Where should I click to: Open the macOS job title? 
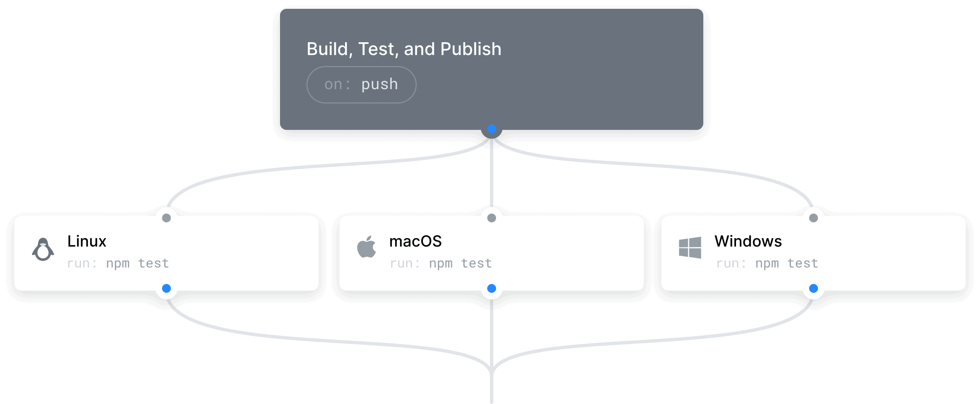click(416, 241)
